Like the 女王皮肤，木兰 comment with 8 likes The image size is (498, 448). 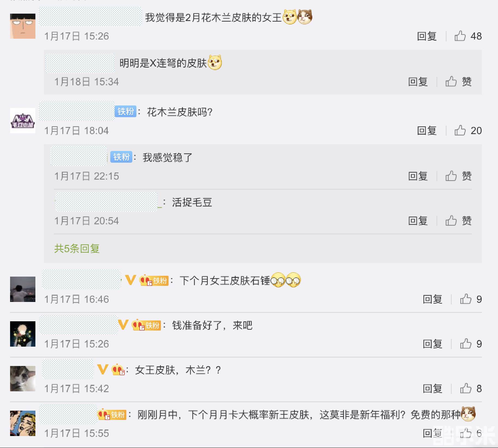[471, 389]
